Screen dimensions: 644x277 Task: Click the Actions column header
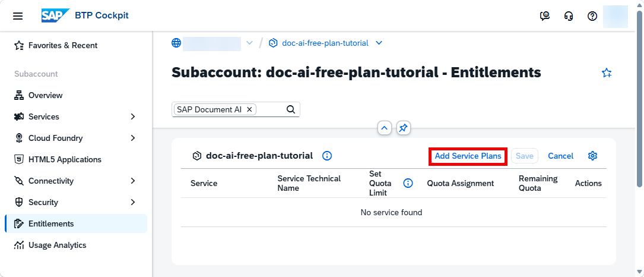coord(588,184)
